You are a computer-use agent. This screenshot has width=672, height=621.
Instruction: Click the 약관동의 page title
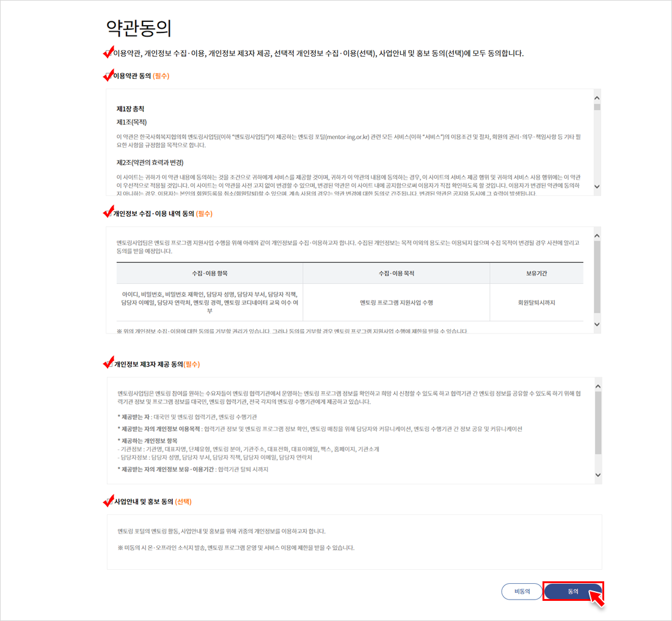[139, 28]
